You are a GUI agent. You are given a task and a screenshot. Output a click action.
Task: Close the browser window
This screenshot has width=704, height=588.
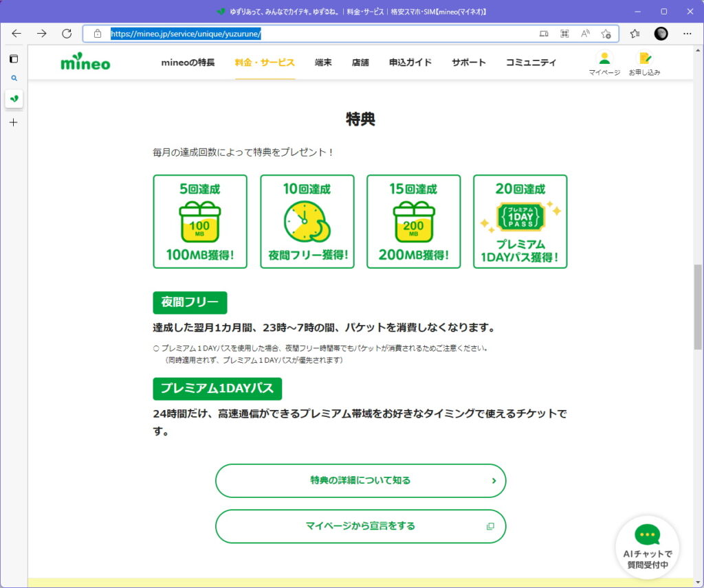coord(690,12)
